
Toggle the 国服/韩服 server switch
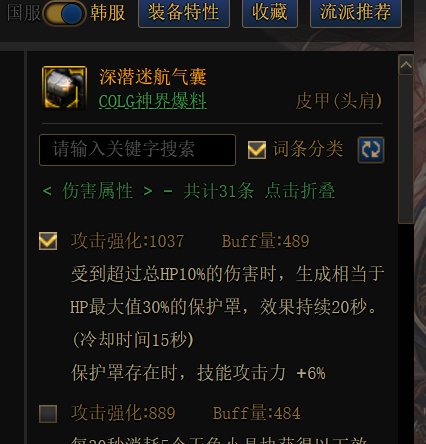64,14
